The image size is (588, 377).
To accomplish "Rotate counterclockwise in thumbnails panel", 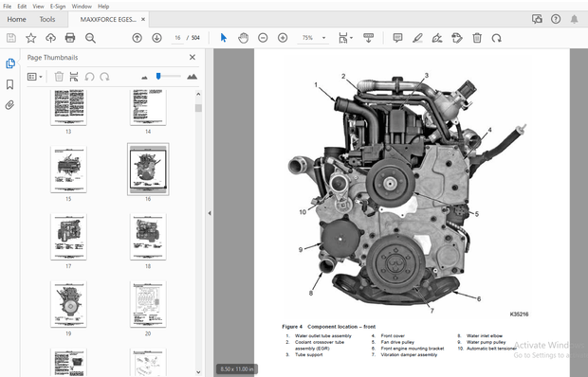I will tap(89, 77).
